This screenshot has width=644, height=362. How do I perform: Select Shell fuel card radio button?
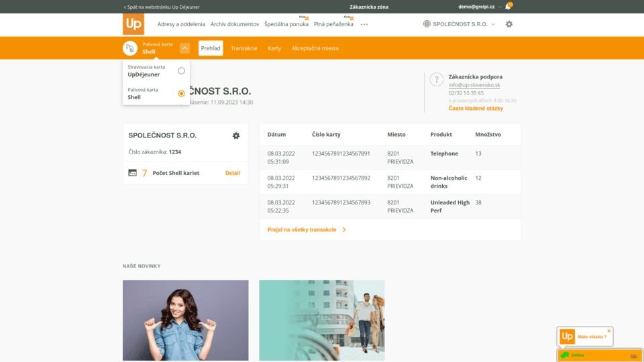[x=181, y=94]
